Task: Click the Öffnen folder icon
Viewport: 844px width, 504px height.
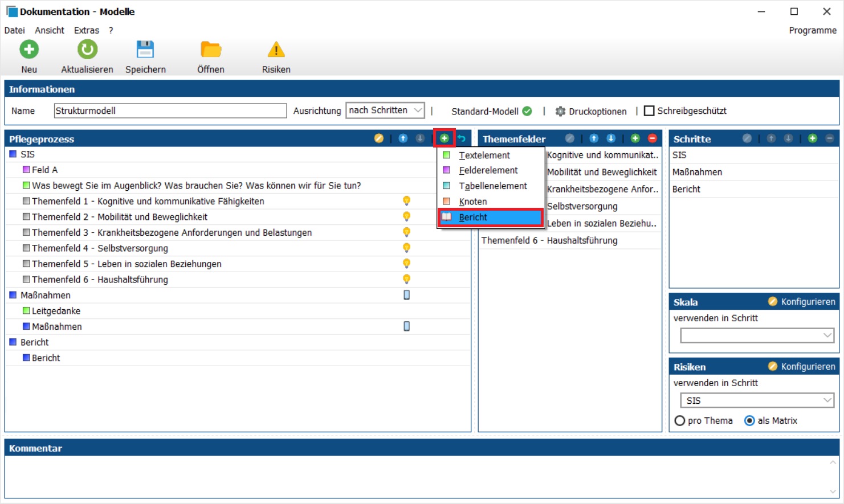Action: point(211,50)
